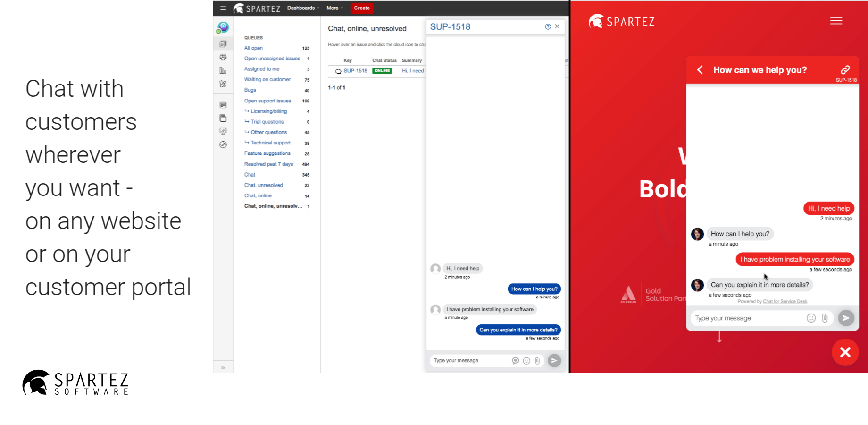
Task: Click the Atlassian Gold Solution Partner badge
Action: coord(653,295)
